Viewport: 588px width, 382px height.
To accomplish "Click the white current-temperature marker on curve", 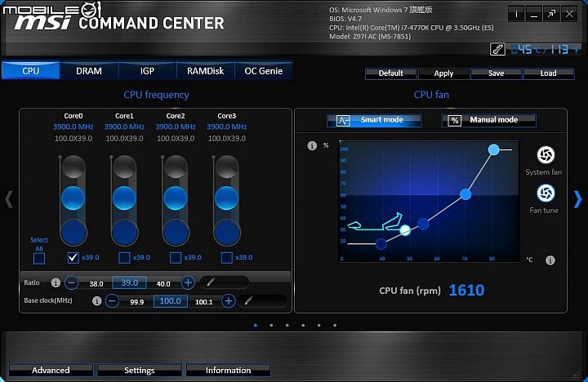I will click(x=405, y=230).
